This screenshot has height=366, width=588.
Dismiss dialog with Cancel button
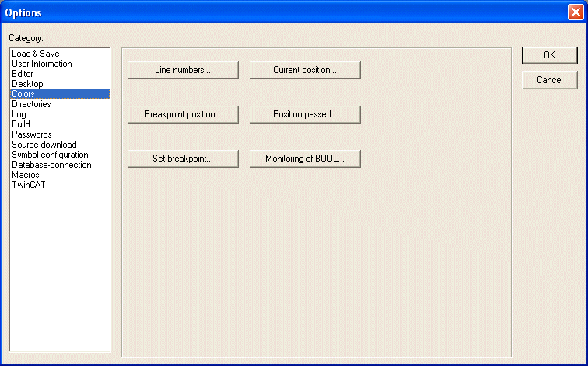coord(549,80)
